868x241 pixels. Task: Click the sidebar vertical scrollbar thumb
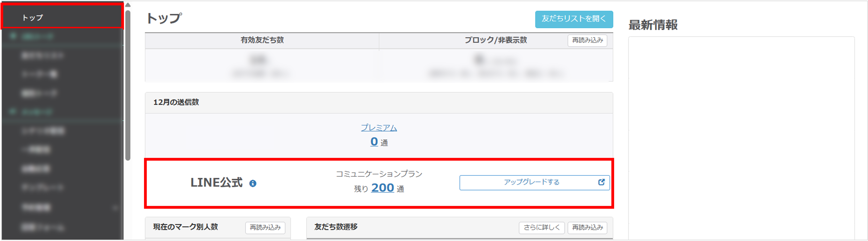coord(128,84)
